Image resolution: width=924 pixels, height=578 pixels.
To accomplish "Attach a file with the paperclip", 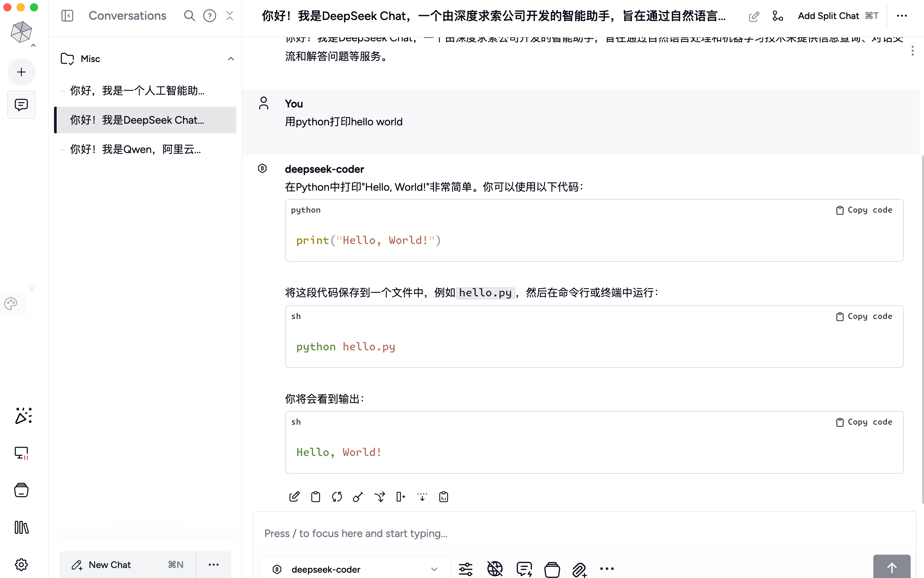I will [x=580, y=570].
